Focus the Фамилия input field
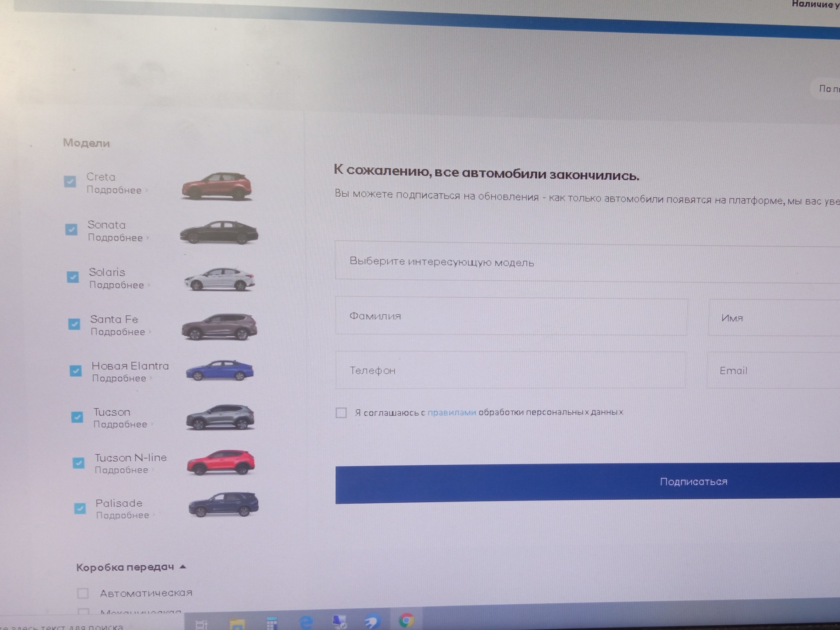Viewport: 840px width, 630px height. tap(511, 317)
